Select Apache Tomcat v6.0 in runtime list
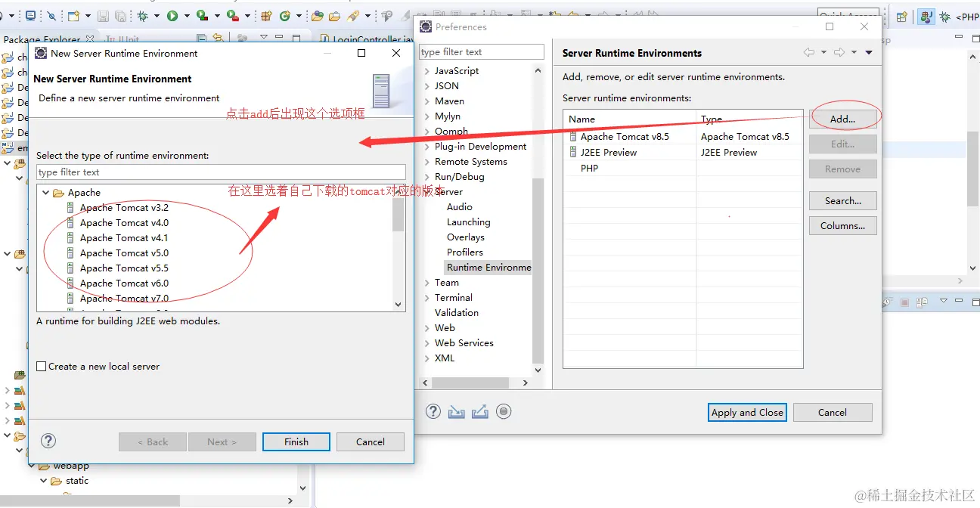This screenshot has height=508, width=980. tap(124, 283)
